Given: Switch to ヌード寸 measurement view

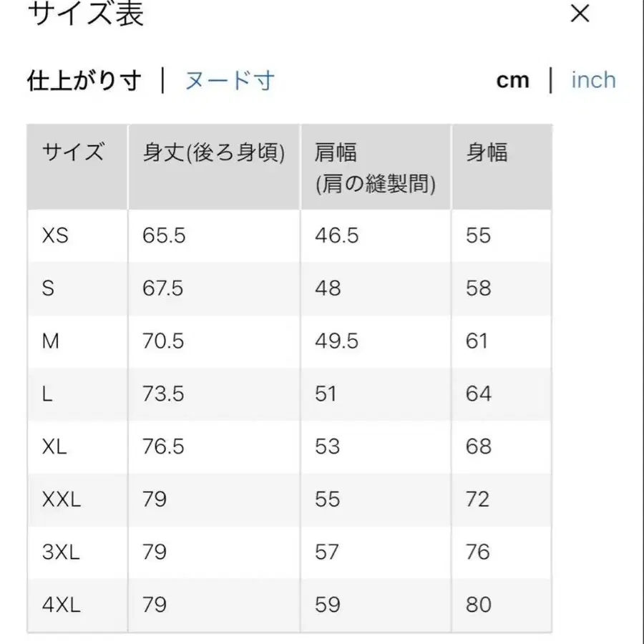Looking at the screenshot, I should click(230, 81).
